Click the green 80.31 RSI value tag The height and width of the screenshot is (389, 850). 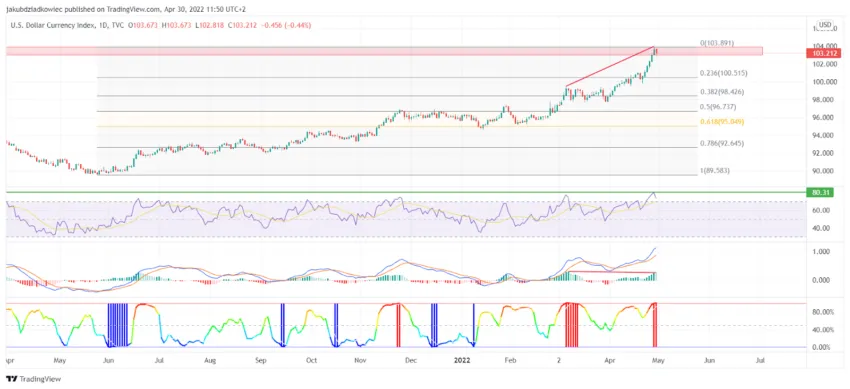coord(820,192)
